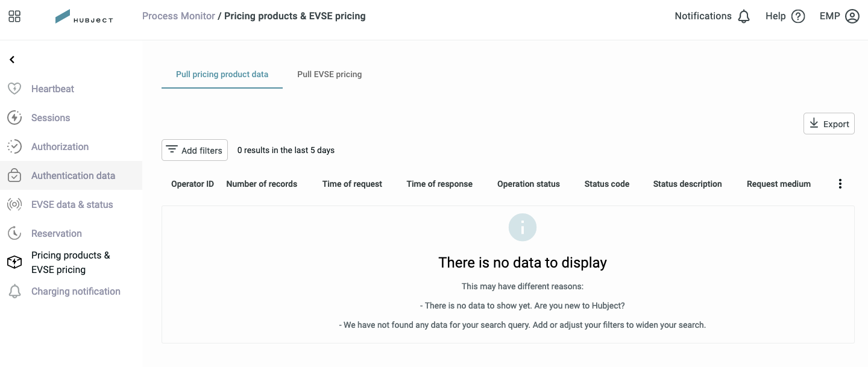868x367 pixels.
Task: Click the EVSE data & status signal icon
Action: point(14,204)
